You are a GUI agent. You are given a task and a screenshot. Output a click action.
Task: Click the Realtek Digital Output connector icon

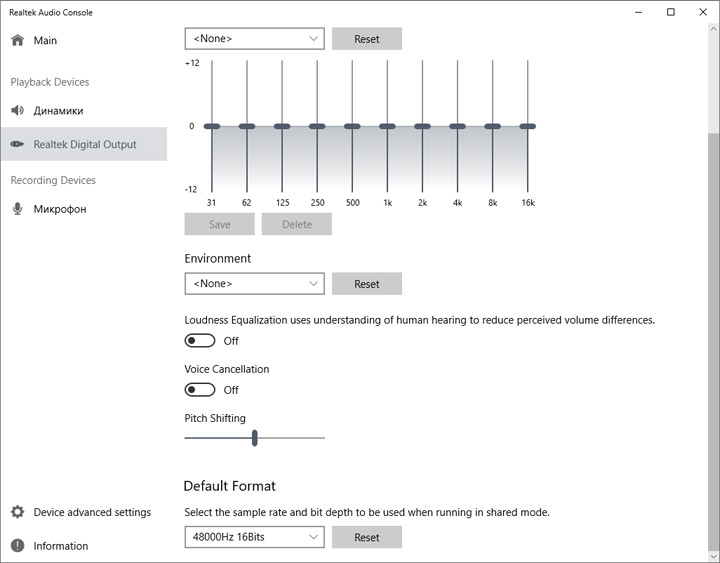coord(17,144)
